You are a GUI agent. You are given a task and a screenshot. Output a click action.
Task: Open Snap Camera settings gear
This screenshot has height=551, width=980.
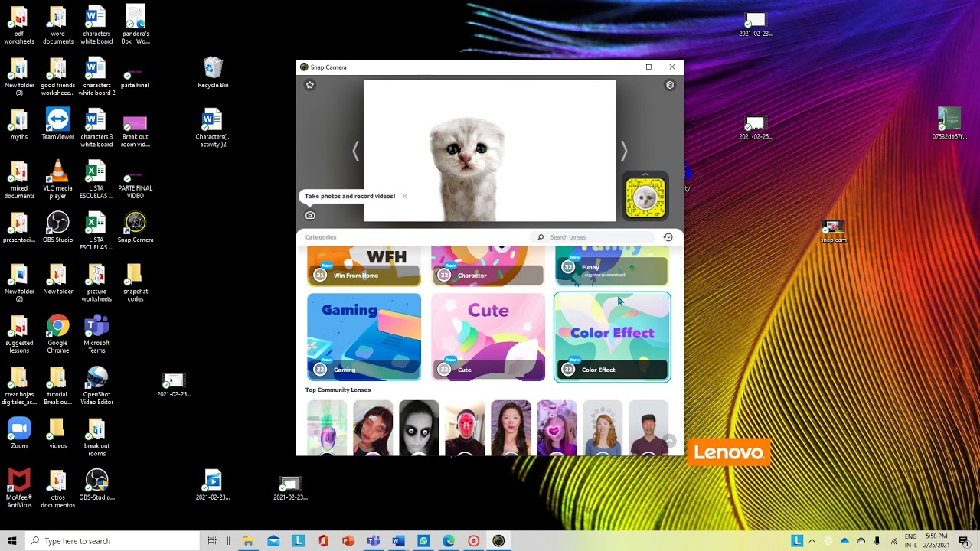[670, 85]
